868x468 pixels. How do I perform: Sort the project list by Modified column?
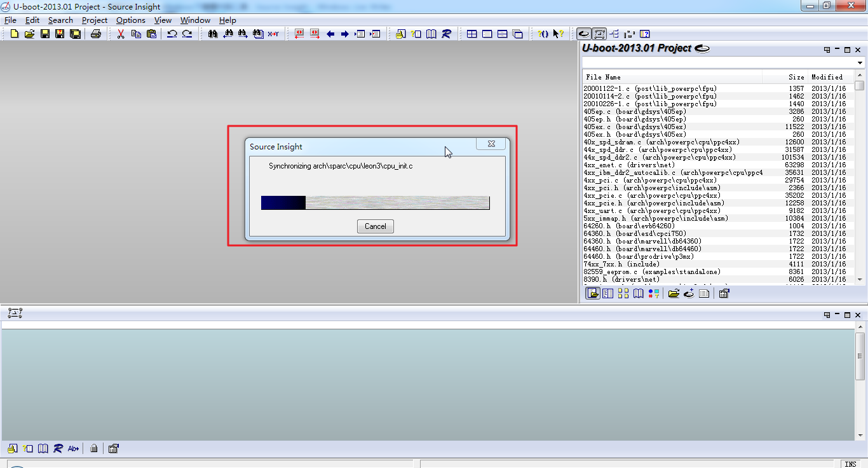pyautogui.click(x=830, y=77)
